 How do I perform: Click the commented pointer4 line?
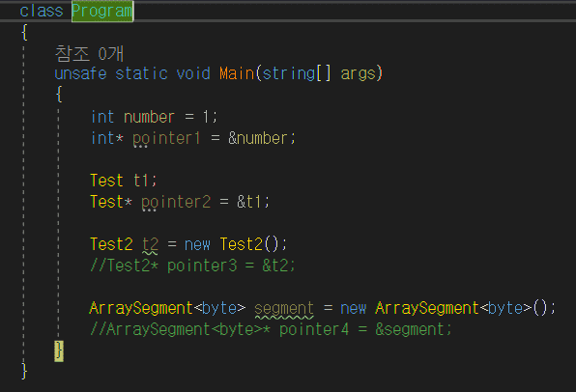click(271, 329)
